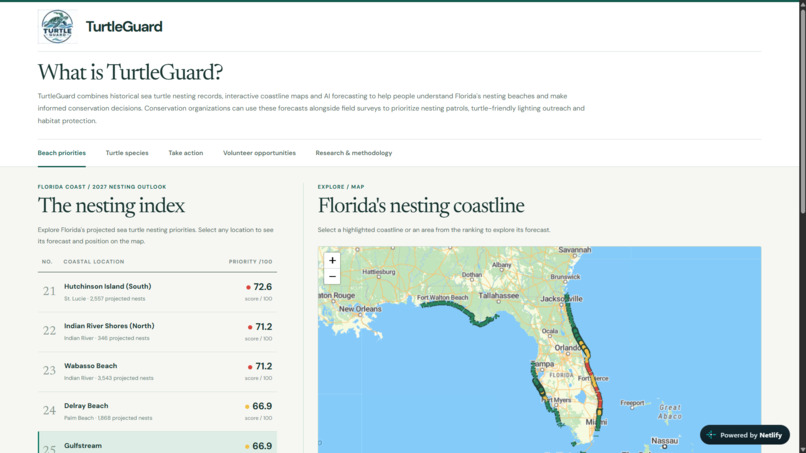The height and width of the screenshot is (453, 806).
Task: Click the COASTAL LOCATION column header
Action: [94, 262]
